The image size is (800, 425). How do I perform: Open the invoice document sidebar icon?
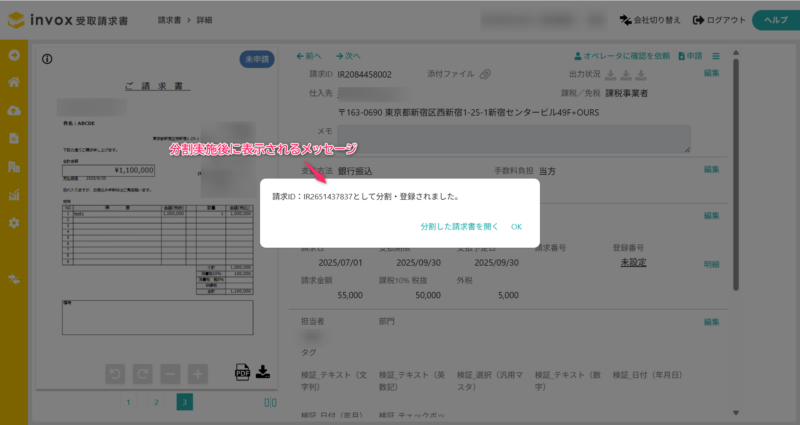click(x=14, y=138)
